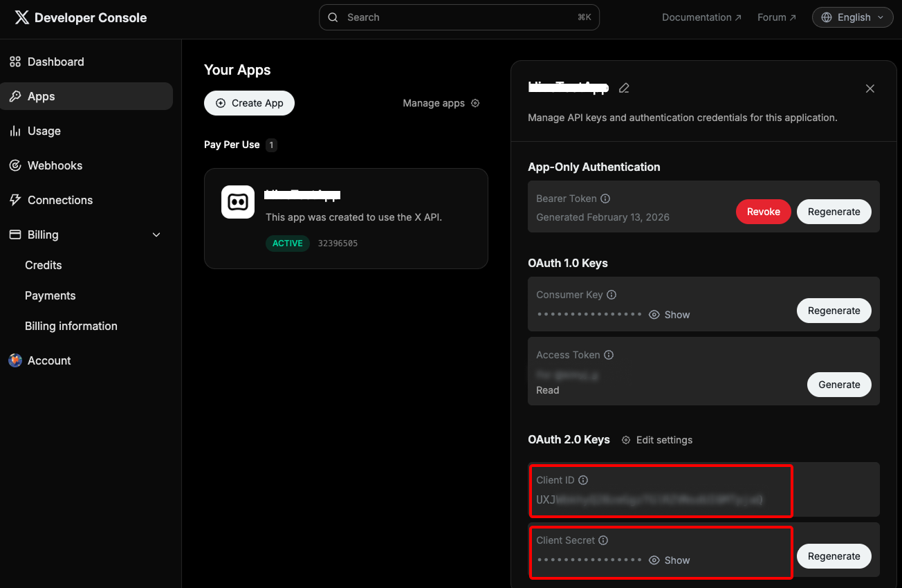The width and height of the screenshot is (902, 588).
Task: Expand the English language dropdown
Action: click(853, 17)
